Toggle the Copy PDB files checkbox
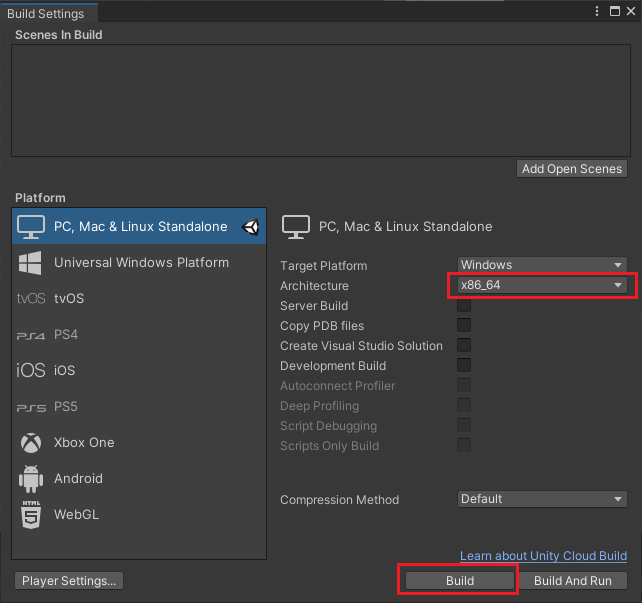The image size is (642, 603). coord(464,326)
